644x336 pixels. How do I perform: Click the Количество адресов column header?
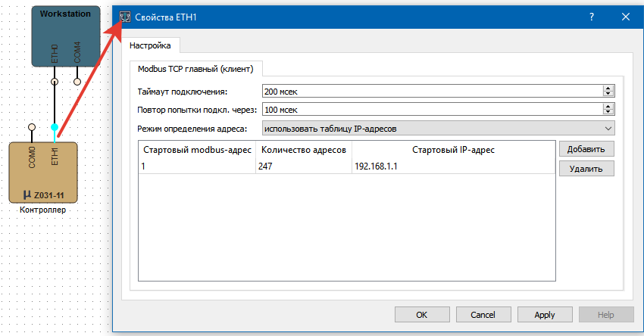[304, 150]
